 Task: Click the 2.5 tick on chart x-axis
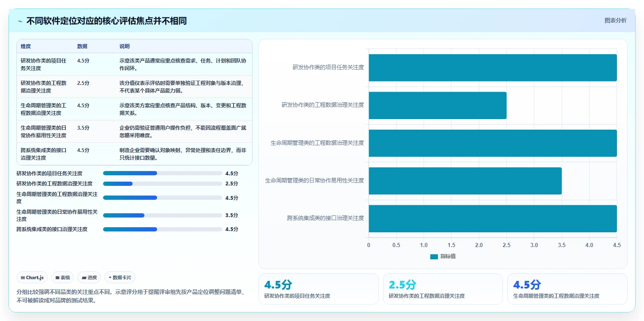[x=506, y=245]
